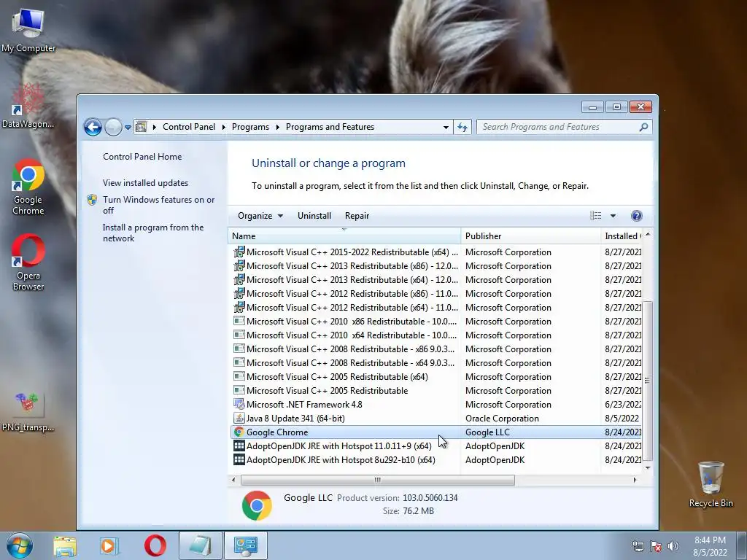This screenshot has height=560, width=747.
Task: Click the Repair toolbar button
Action: click(357, 216)
